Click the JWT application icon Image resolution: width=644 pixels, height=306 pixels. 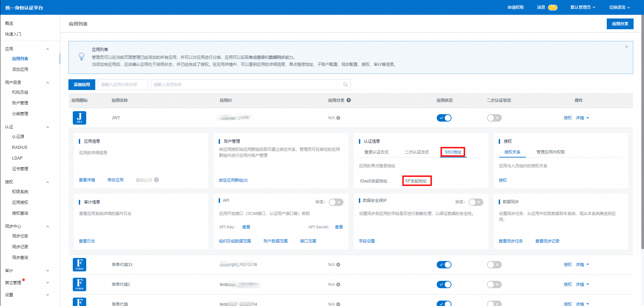(x=79, y=118)
